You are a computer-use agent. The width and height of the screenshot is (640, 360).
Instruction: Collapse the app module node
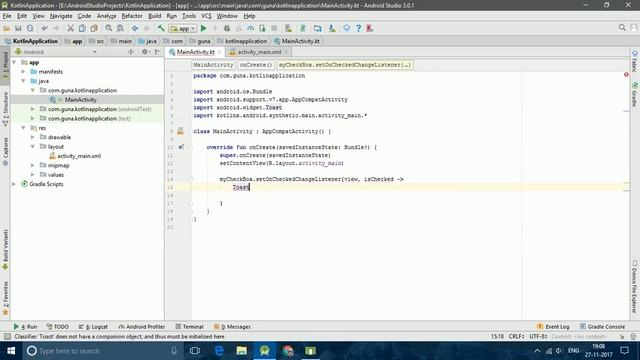point(14,62)
